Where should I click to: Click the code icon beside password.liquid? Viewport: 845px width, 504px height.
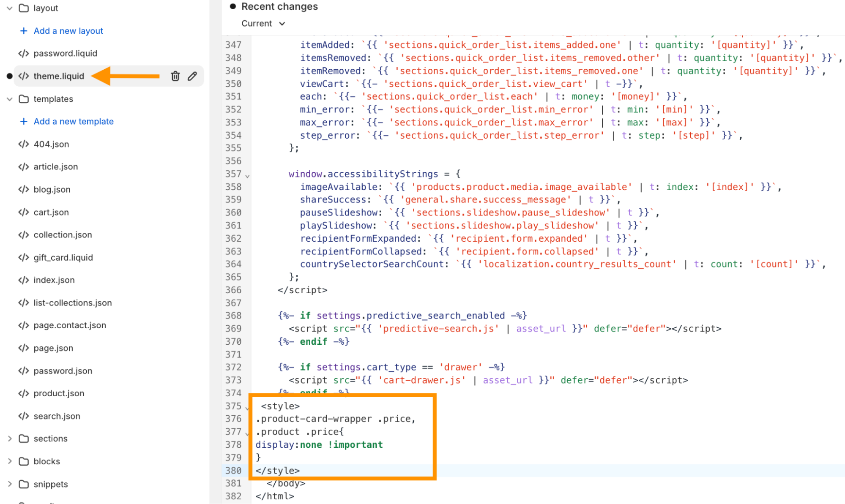click(23, 53)
